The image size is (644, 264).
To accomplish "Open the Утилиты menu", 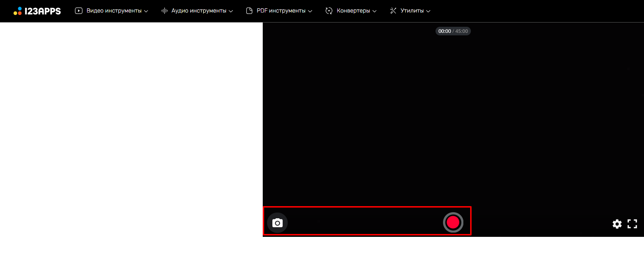I will (x=410, y=11).
